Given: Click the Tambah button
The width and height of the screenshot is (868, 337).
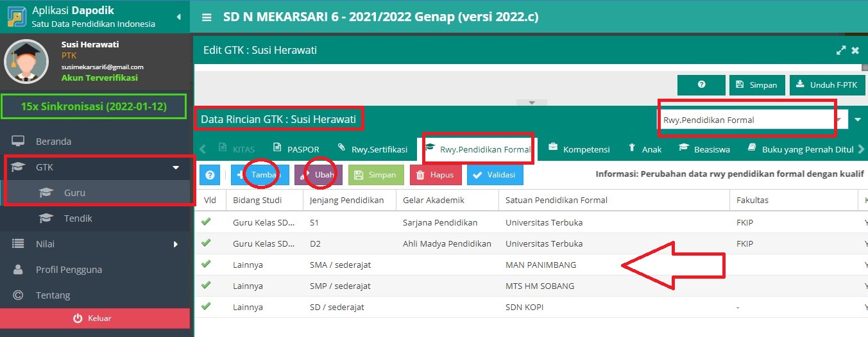Looking at the screenshot, I should coord(260,175).
